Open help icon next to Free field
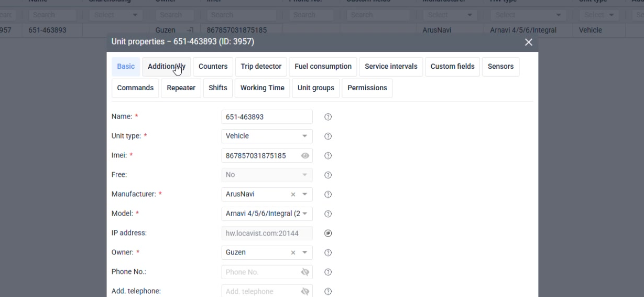Viewport: 644px width, 297px height. pos(328,175)
